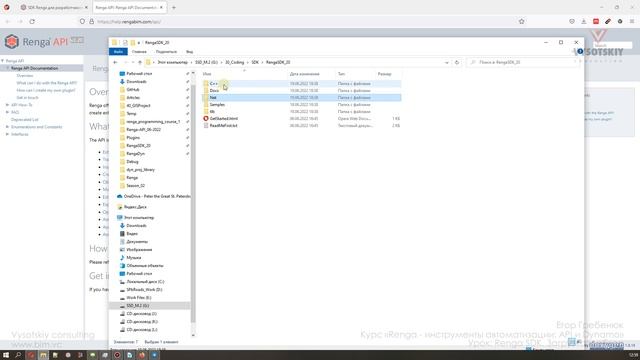This screenshot has height=360, width=640.
Task: Open Local disk (C:) drive
Action: (145, 282)
